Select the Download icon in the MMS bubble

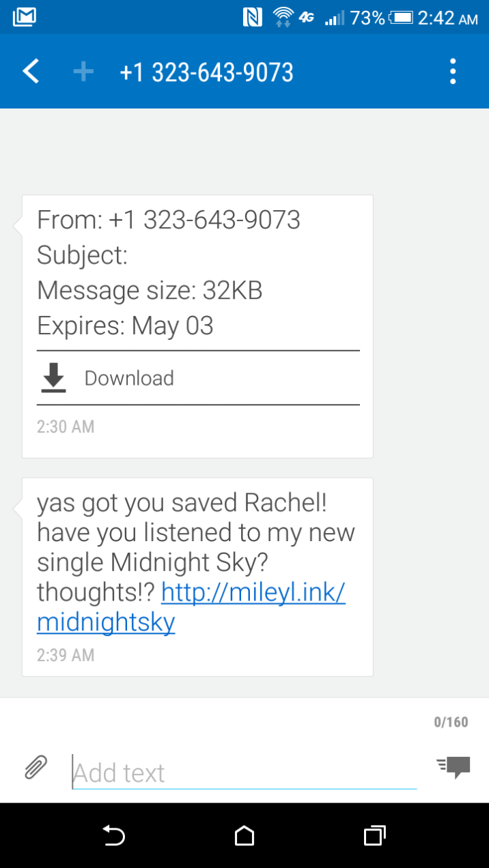[54, 377]
